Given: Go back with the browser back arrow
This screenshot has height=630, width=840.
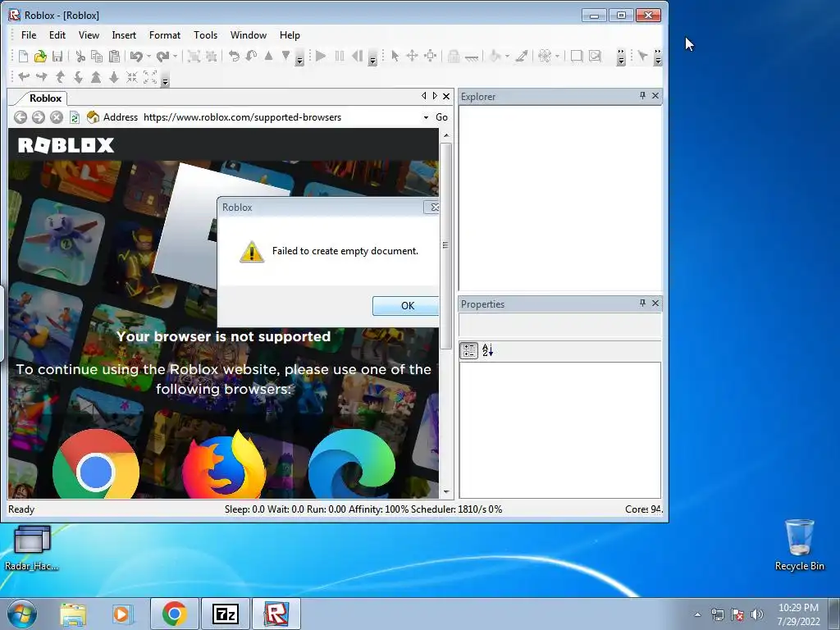Looking at the screenshot, I should click(x=21, y=117).
